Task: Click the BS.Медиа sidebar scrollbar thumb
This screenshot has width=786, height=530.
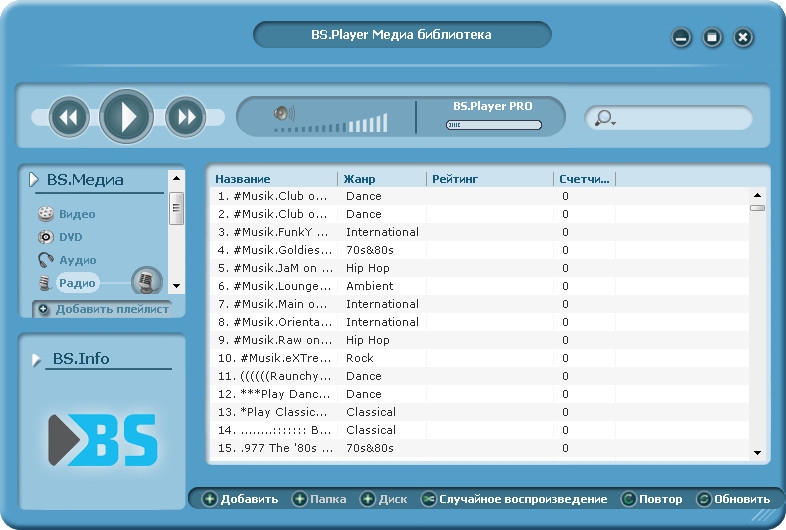Action: tap(176, 208)
